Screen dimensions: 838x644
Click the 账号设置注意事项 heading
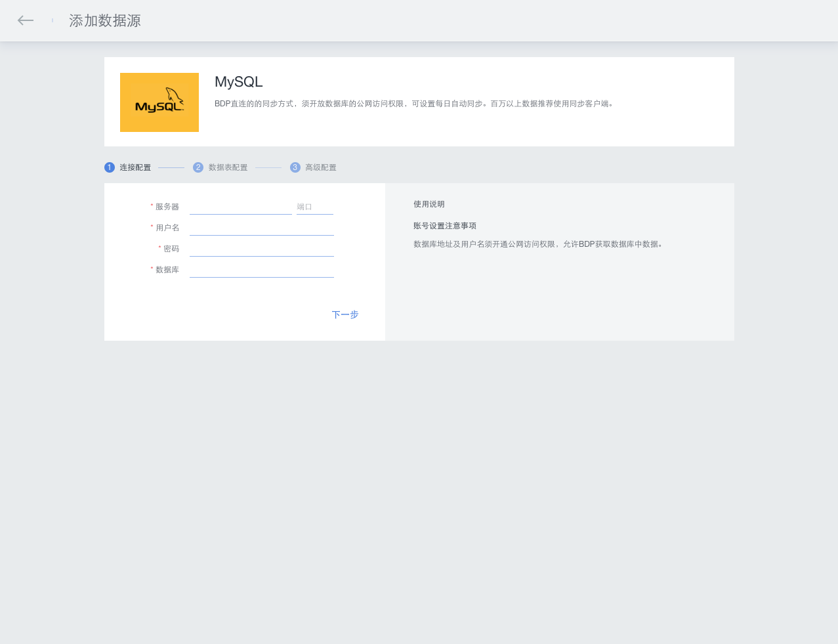(445, 226)
